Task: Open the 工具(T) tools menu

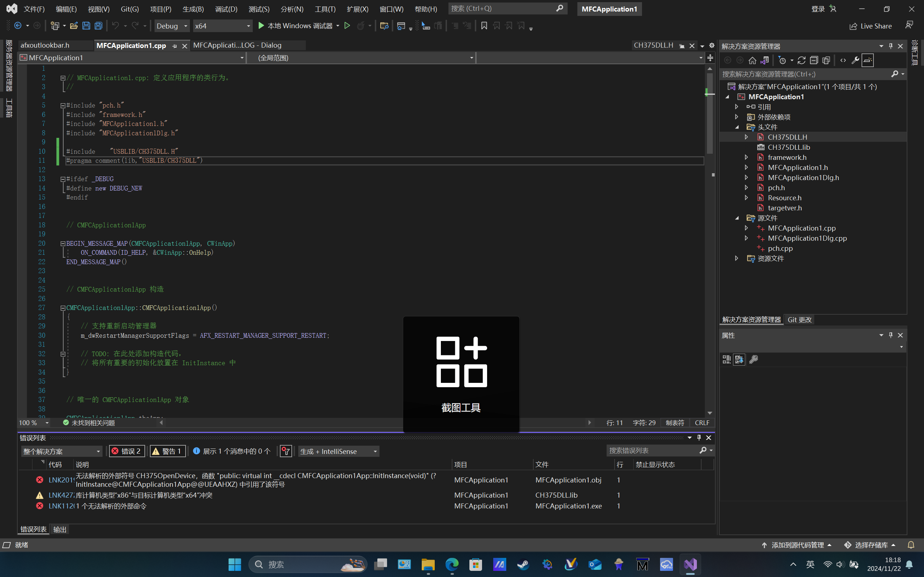Action: [x=325, y=9]
